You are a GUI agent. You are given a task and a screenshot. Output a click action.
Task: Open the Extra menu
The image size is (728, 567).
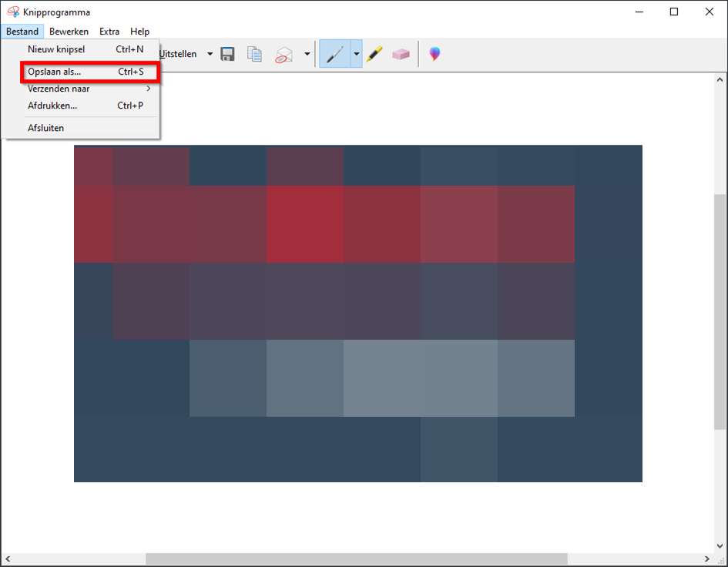109,32
